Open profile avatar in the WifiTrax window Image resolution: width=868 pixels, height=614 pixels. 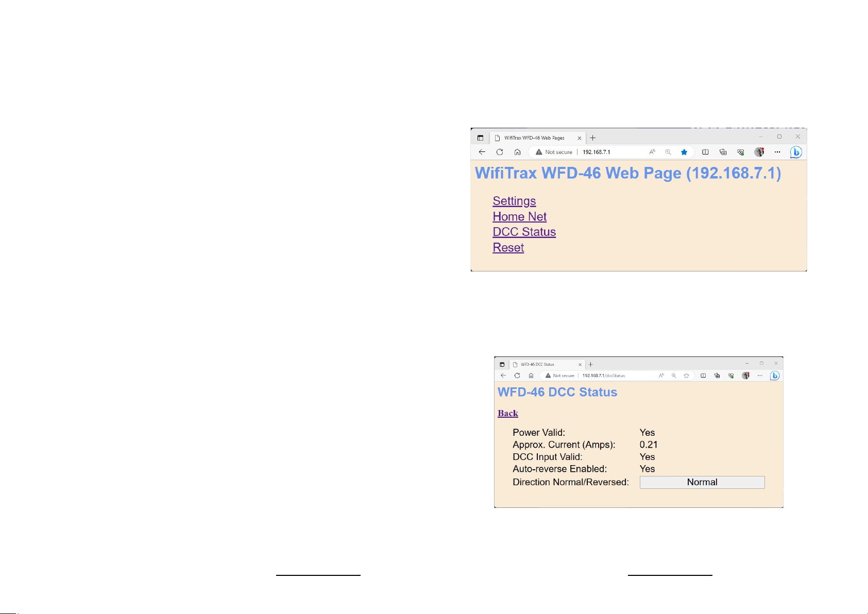click(759, 152)
